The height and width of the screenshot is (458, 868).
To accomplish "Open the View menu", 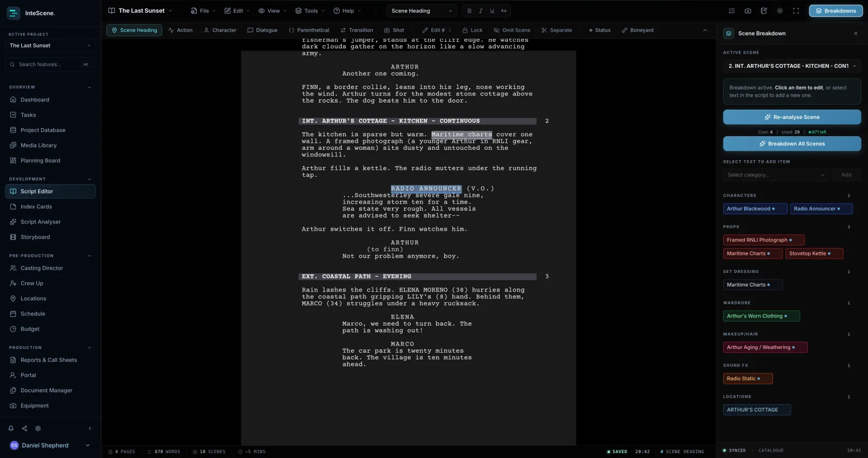I will click(x=272, y=11).
